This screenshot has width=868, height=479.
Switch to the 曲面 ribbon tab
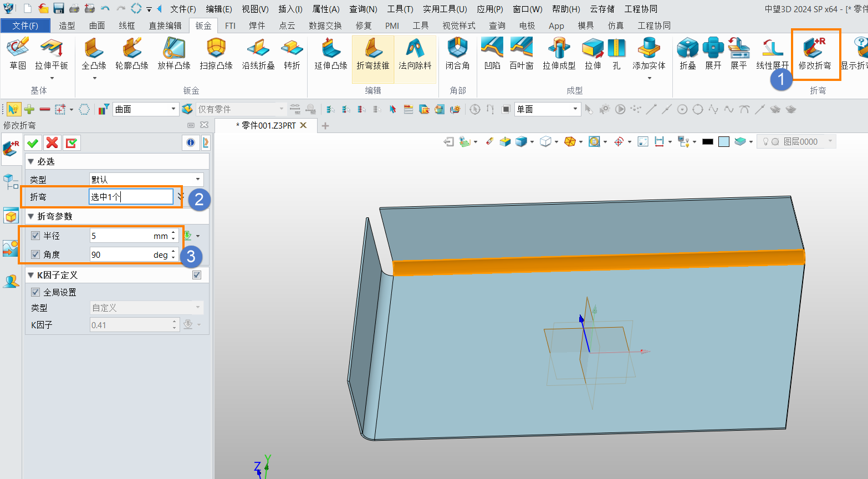coord(97,26)
